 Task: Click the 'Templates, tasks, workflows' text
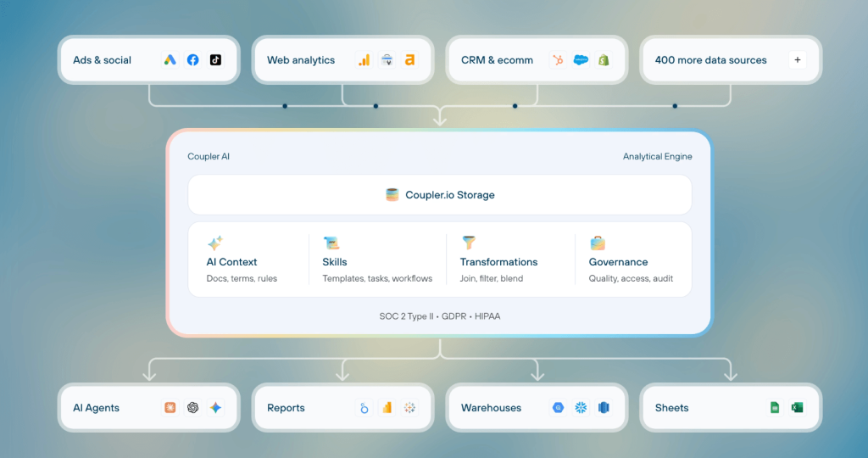pos(377,278)
